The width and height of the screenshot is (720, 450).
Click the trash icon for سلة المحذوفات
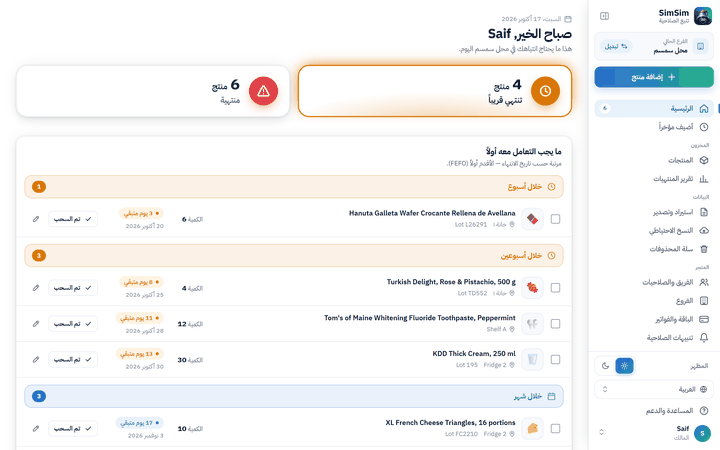point(703,249)
